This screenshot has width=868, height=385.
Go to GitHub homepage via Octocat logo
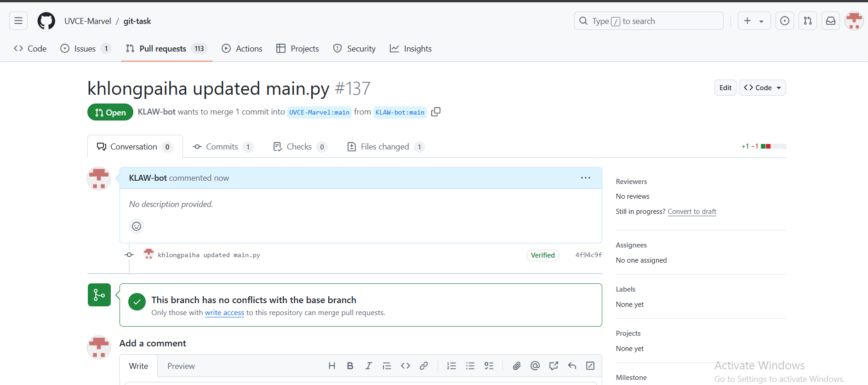click(46, 21)
